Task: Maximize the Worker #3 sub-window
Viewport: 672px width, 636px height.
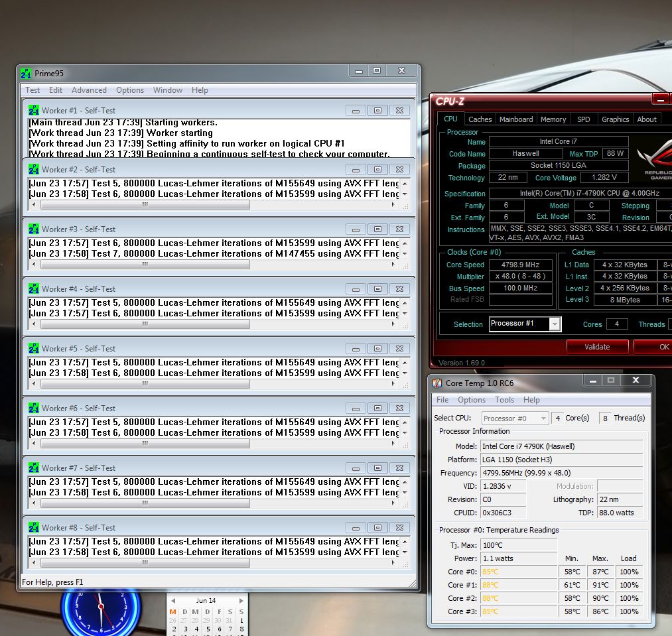Action: tap(377, 229)
